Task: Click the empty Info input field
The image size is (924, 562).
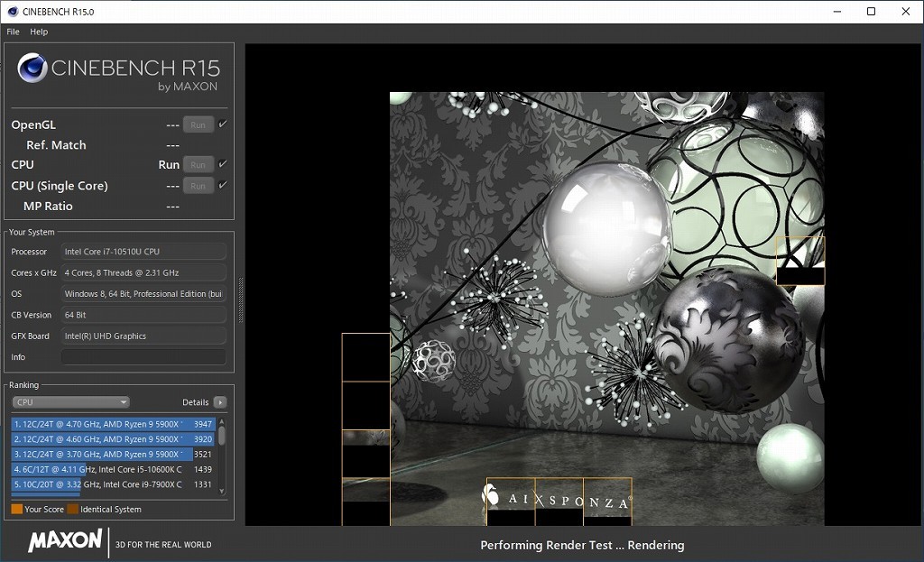Action: [143, 357]
